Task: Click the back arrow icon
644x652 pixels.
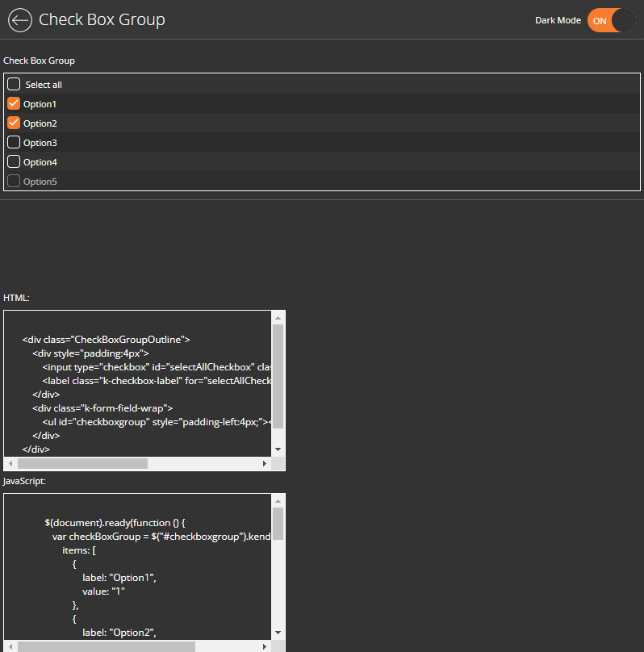Action: 20,20
